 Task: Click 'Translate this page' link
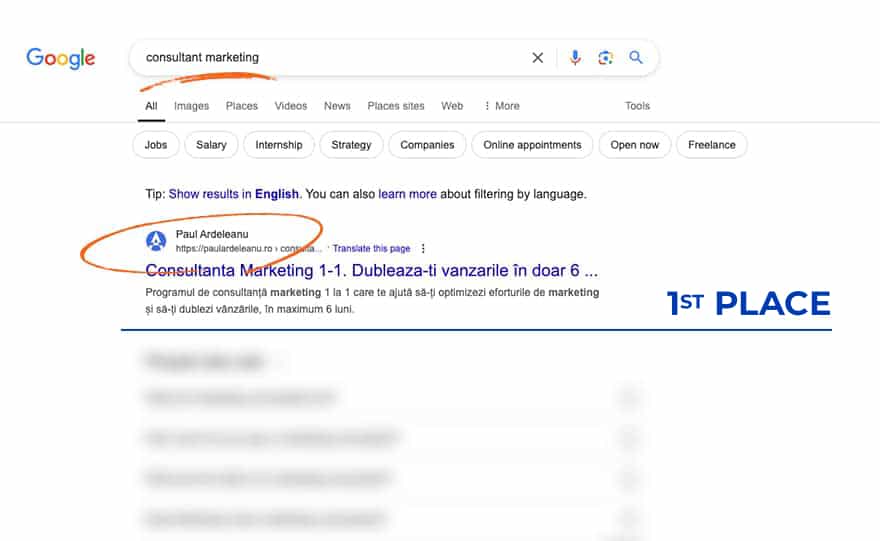pos(372,248)
